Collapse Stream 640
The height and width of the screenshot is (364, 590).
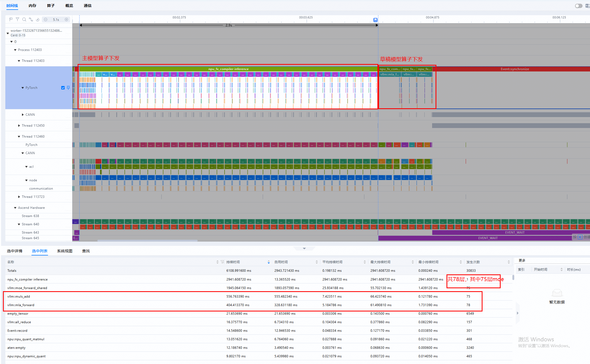tap(19, 224)
